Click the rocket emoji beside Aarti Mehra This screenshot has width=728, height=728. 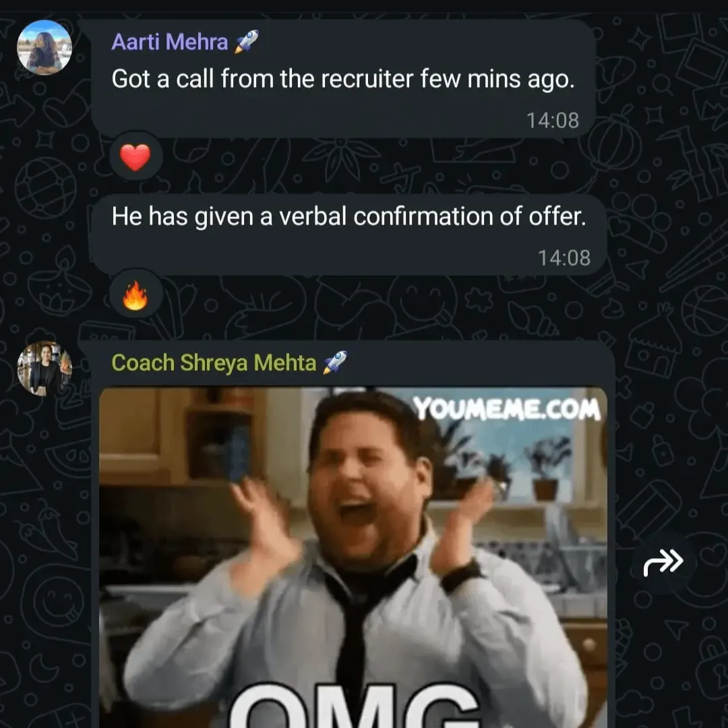(x=246, y=42)
